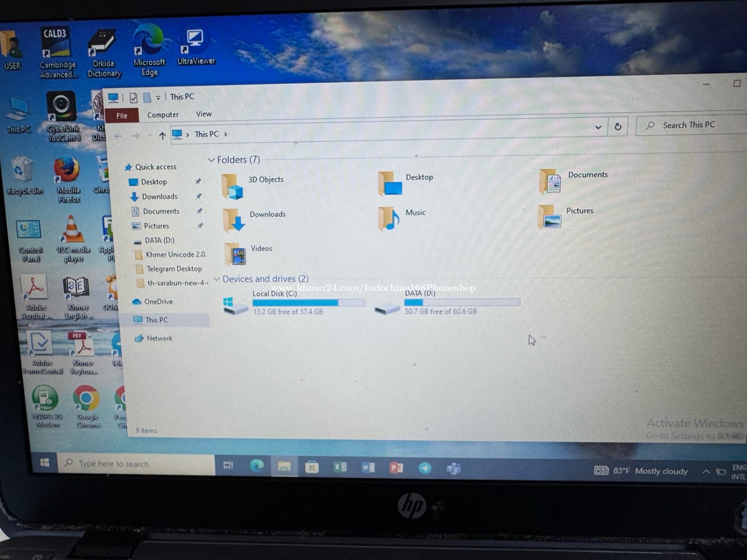
Task: Open the Customize Quick Access Toolbar dropdown
Action: pos(158,98)
